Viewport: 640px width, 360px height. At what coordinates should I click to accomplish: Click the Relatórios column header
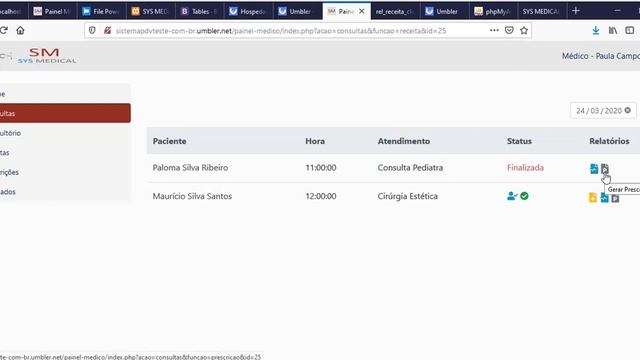609,141
